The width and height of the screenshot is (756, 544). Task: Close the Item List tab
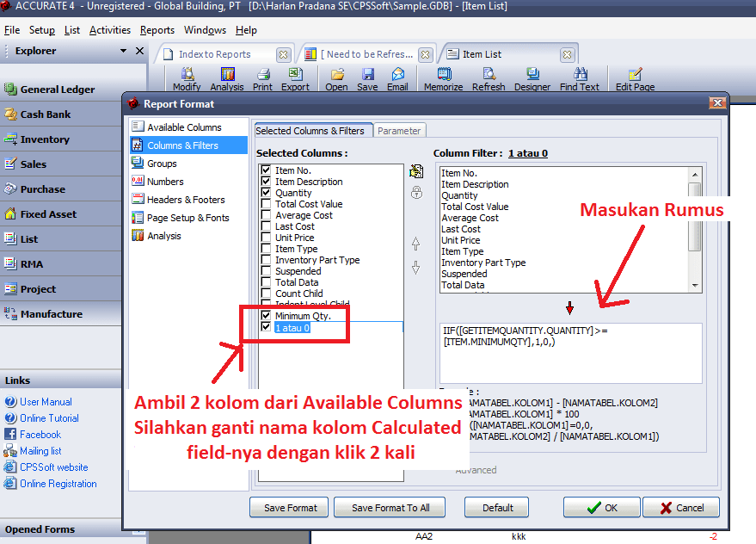tap(568, 54)
